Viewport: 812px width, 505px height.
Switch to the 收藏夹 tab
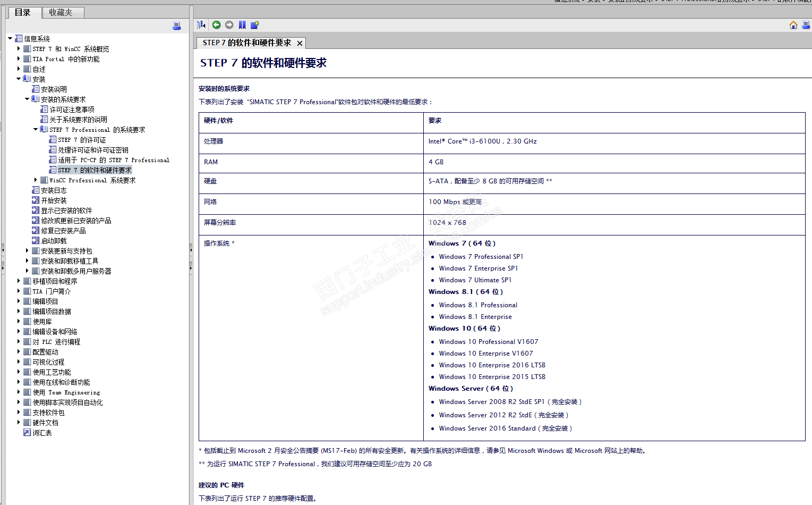tap(61, 12)
